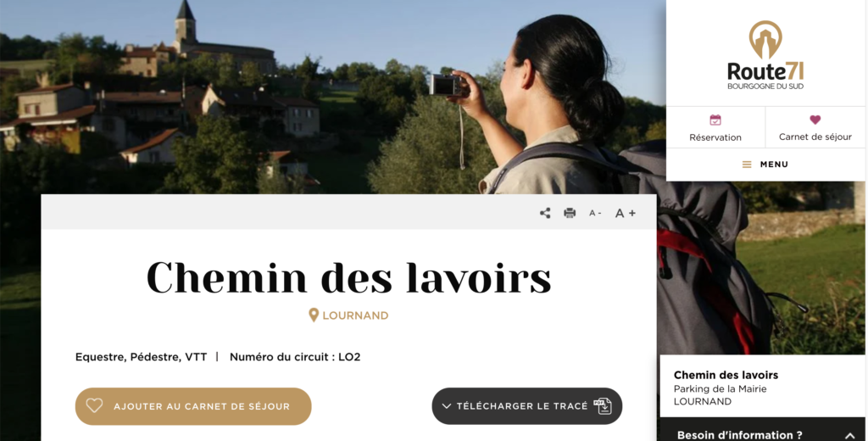The width and height of the screenshot is (868, 441).
Task: Click the share icon
Action: [545, 213]
